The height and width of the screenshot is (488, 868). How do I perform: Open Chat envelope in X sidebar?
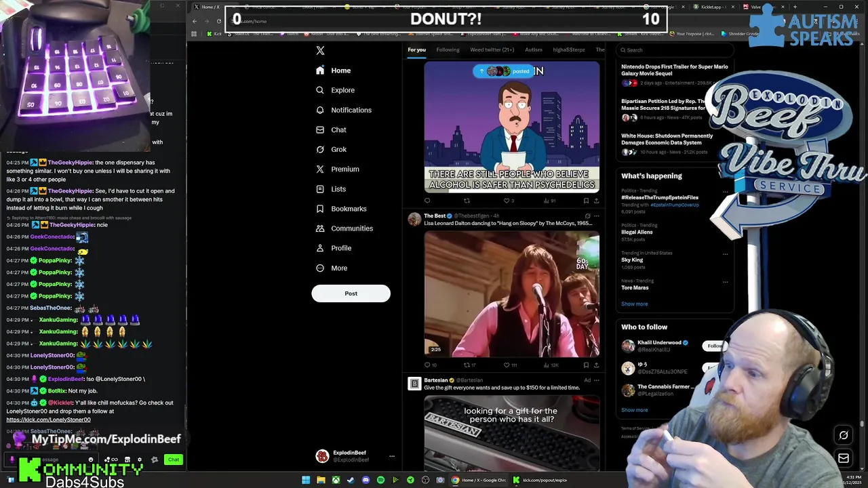point(331,129)
